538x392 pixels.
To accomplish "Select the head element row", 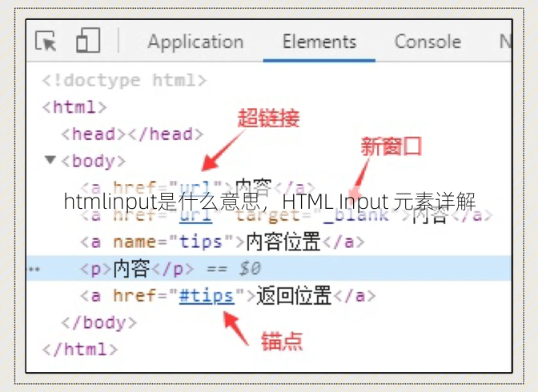I will 132,134.
